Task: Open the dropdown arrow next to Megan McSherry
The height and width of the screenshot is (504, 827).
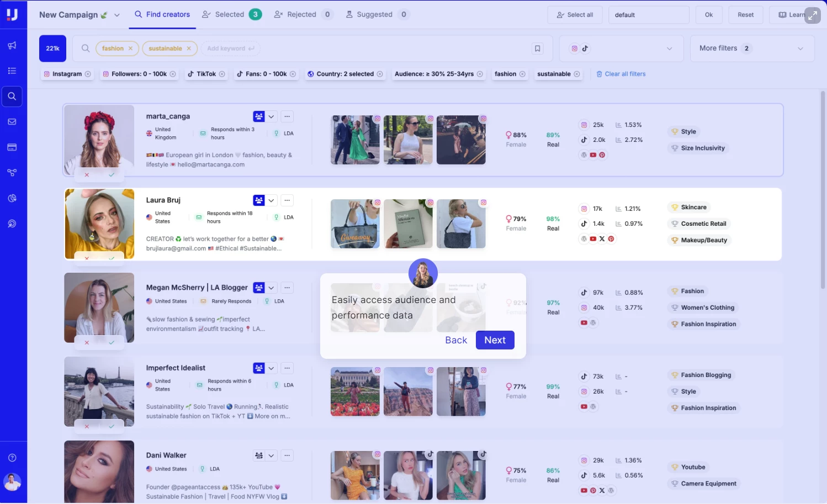Action: coord(272,288)
